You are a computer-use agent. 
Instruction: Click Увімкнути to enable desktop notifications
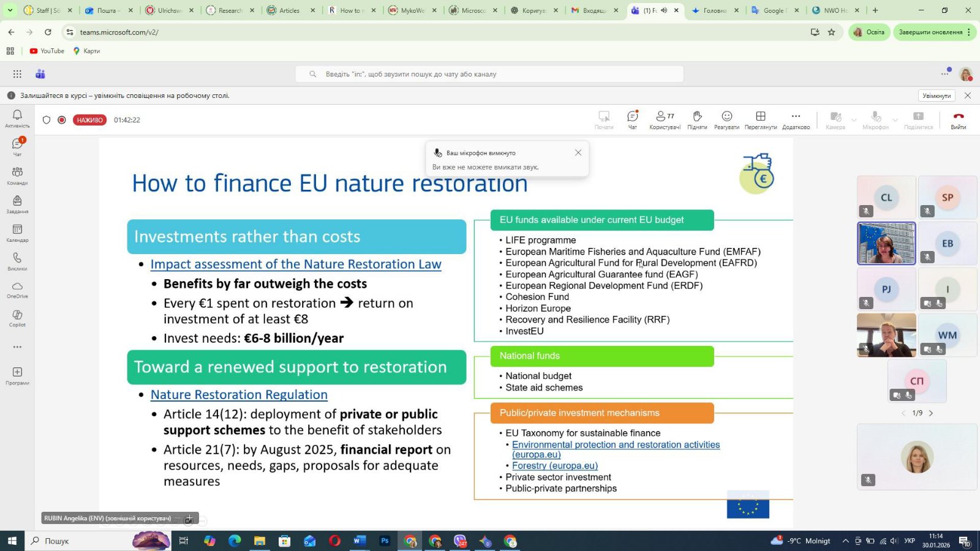tap(937, 96)
